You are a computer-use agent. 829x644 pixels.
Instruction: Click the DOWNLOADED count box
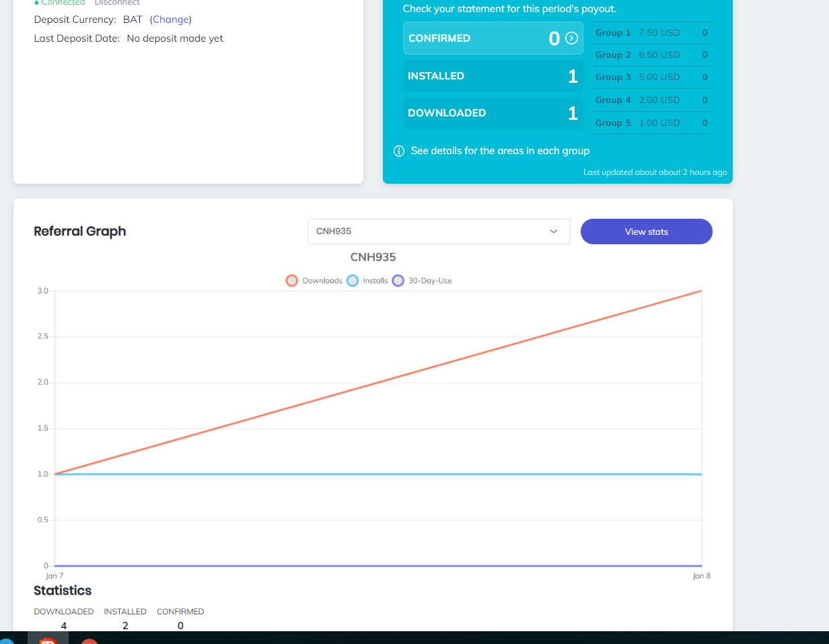493,113
